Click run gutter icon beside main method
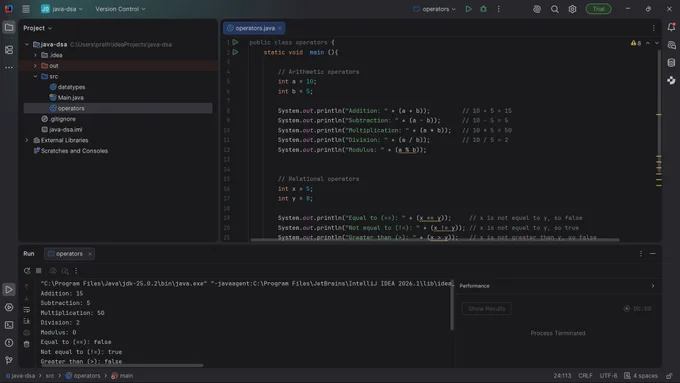The width and height of the screenshot is (680, 383). coord(235,52)
